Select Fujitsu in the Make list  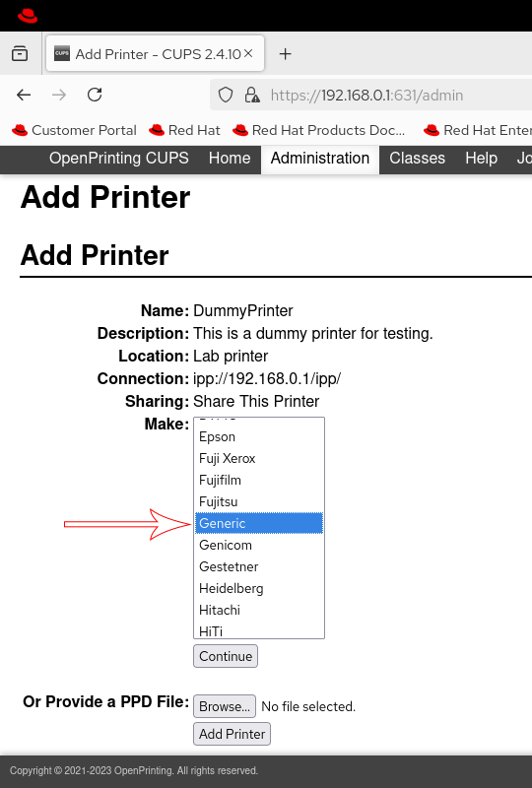(259, 501)
